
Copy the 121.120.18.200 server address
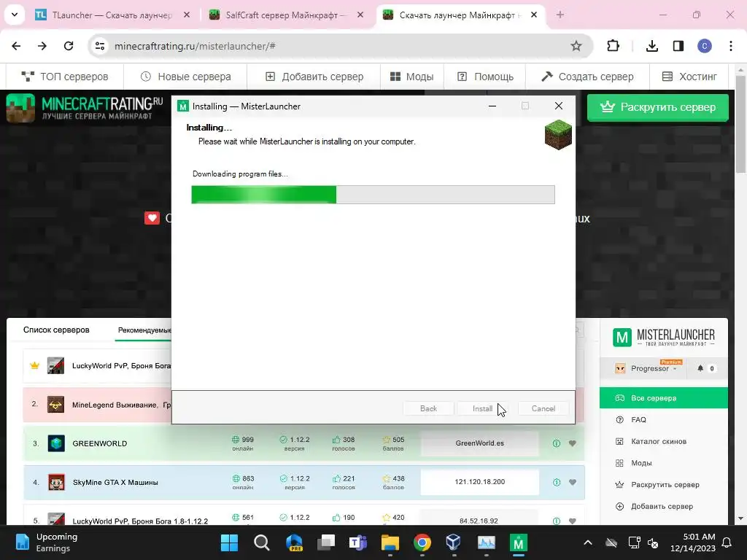pyautogui.click(x=480, y=482)
